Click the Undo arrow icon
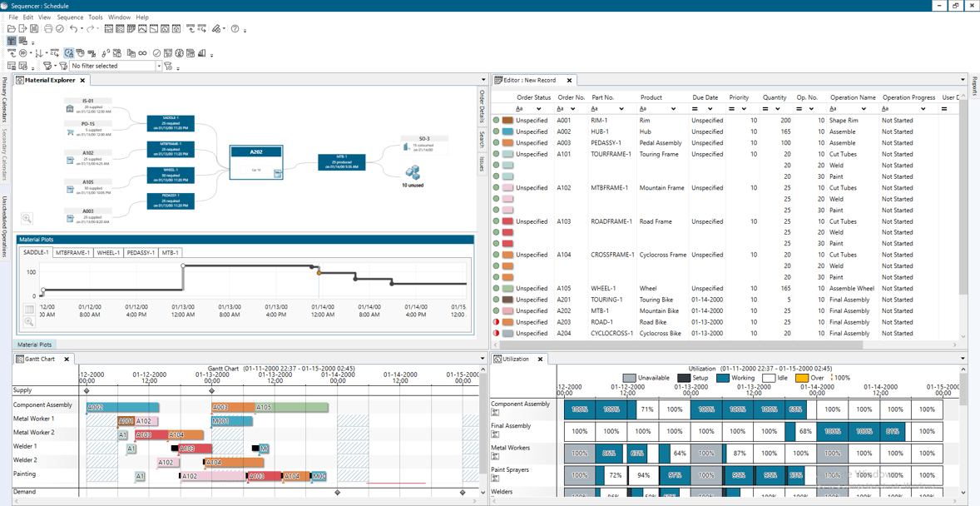 point(73,29)
